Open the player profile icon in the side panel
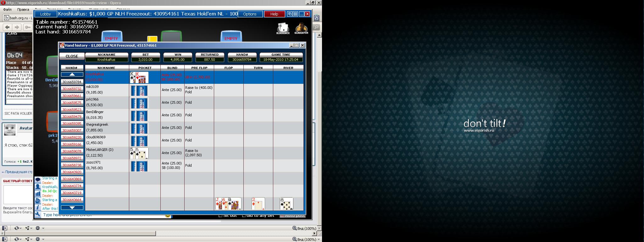Viewport: 644px width, 242px height. [x=38, y=187]
